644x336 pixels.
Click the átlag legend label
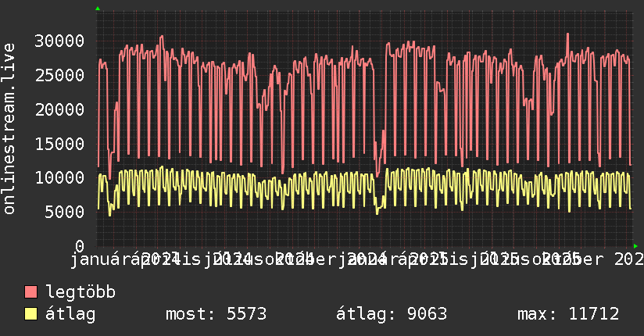pos(70,314)
